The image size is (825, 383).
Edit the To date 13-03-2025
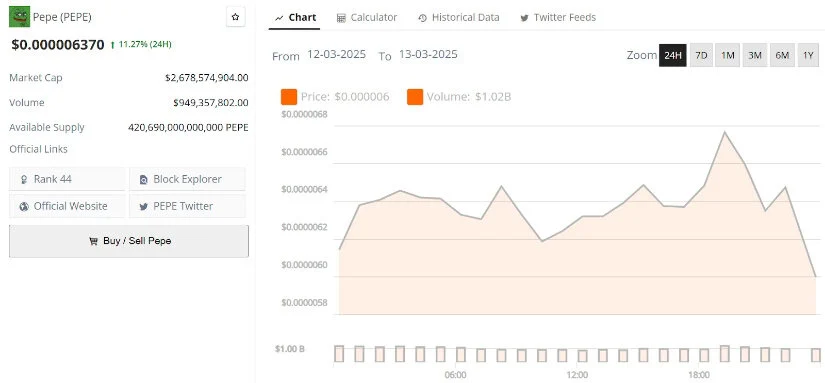pos(428,54)
